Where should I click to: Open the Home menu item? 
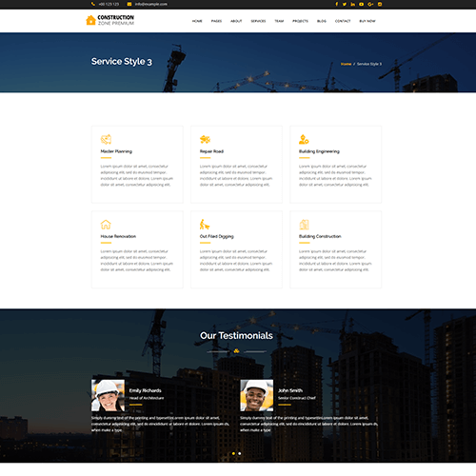click(197, 21)
